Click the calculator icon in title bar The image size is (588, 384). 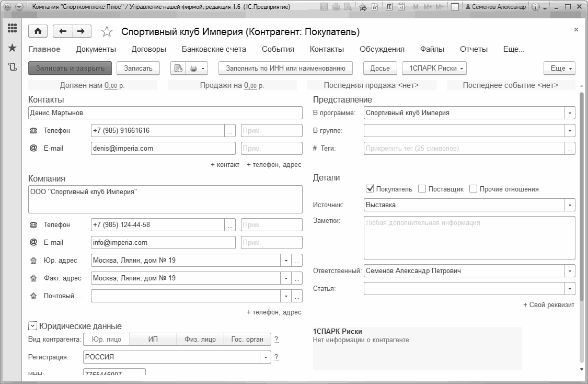[389, 7]
